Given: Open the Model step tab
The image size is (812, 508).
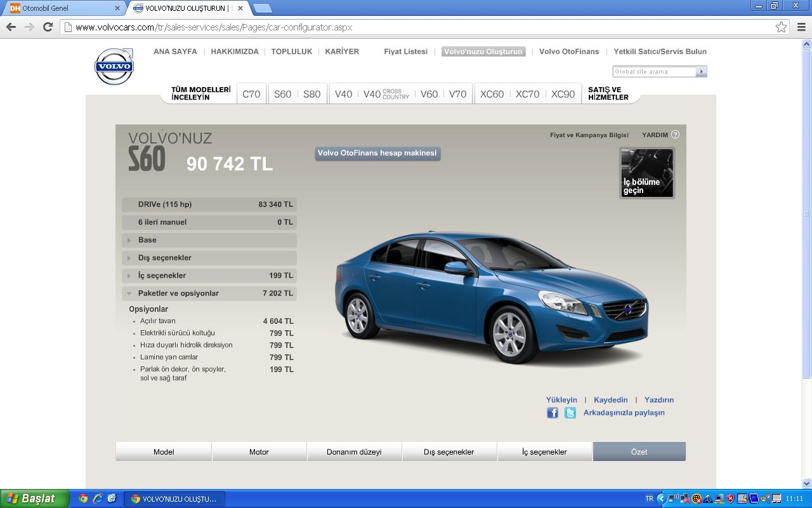Looking at the screenshot, I should point(164,451).
